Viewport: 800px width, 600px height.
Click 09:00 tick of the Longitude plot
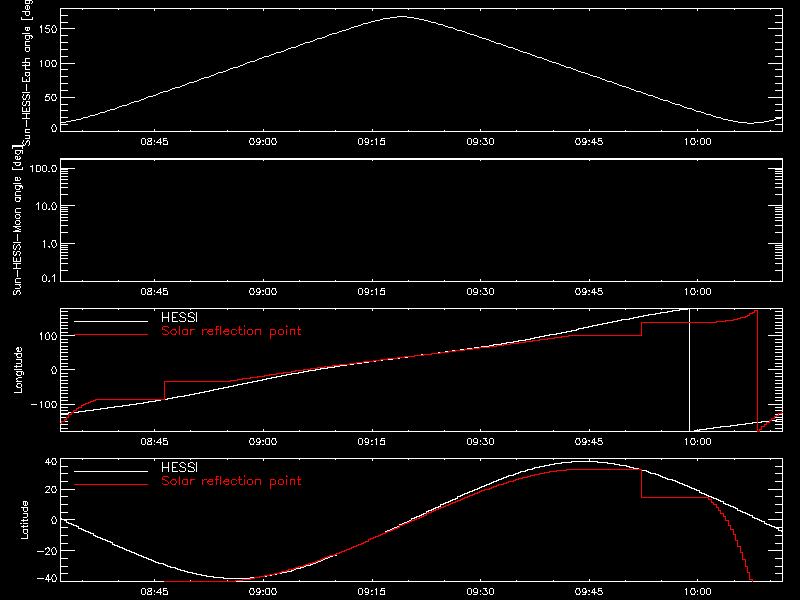pos(263,442)
